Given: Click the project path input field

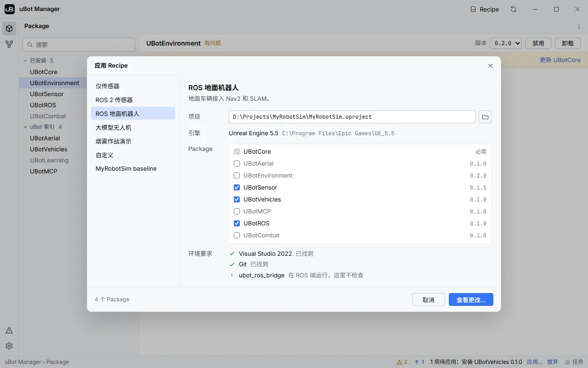Looking at the screenshot, I should 352,117.
